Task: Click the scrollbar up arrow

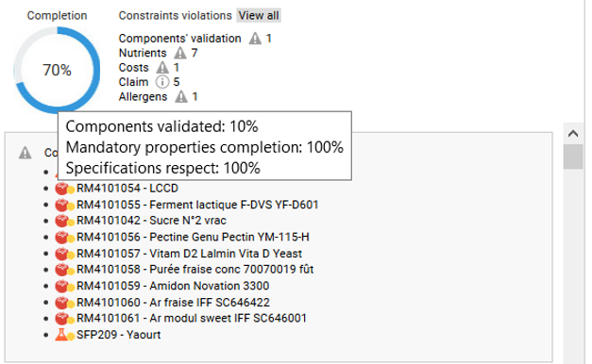Action: coord(573,133)
